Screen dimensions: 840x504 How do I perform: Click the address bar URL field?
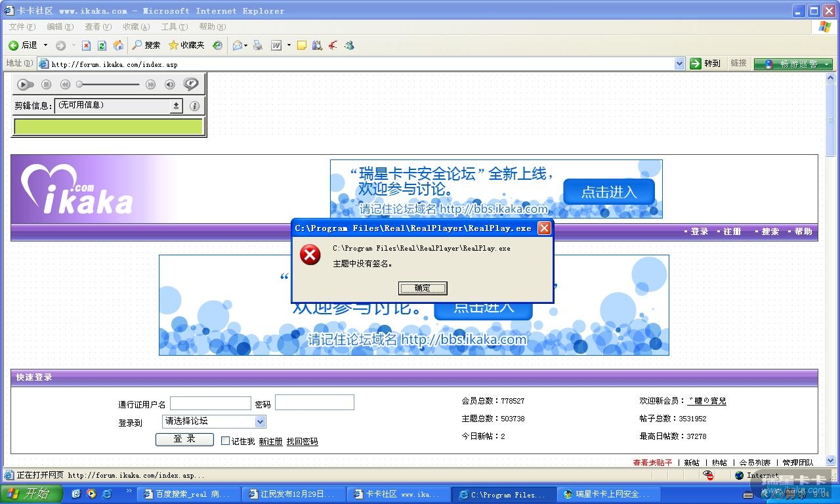361,64
